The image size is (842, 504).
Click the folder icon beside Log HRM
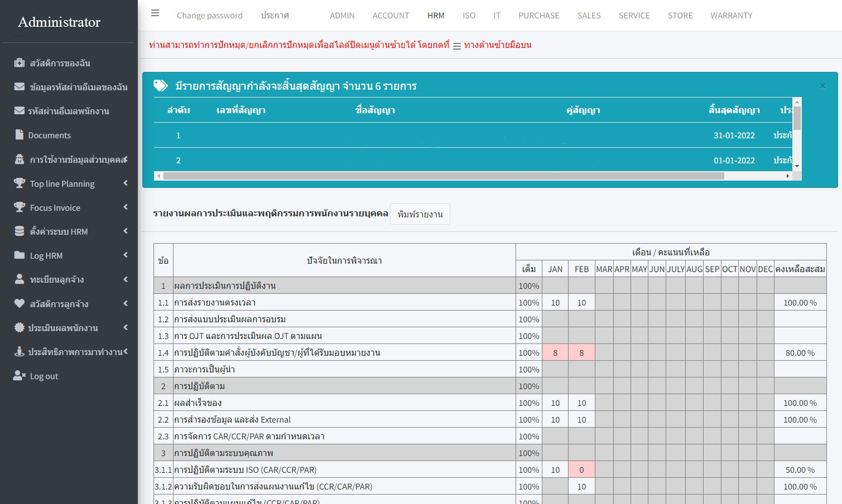coord(20,255)
